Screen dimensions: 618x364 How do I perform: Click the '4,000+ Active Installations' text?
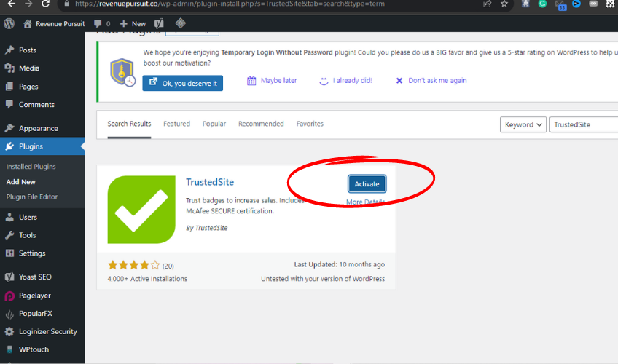147,279
